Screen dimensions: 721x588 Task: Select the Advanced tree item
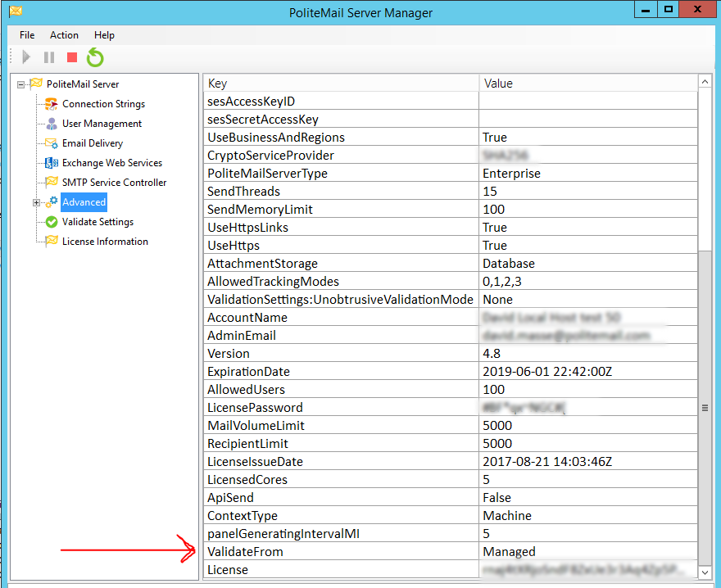tap(84, 202)
